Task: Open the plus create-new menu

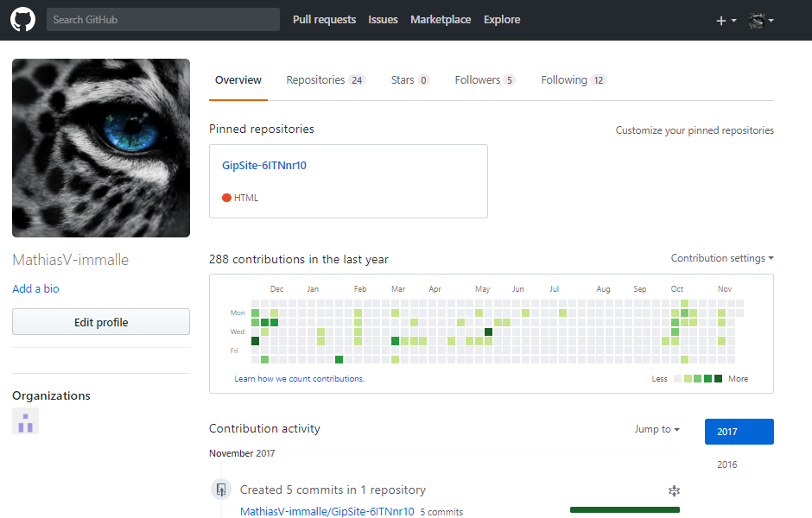Action: [x=726, y=21]
